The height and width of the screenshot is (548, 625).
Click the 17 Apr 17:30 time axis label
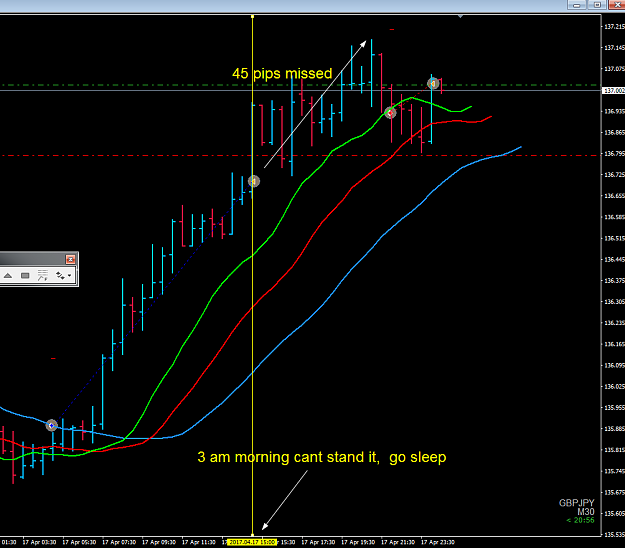(x=318, y=542)
